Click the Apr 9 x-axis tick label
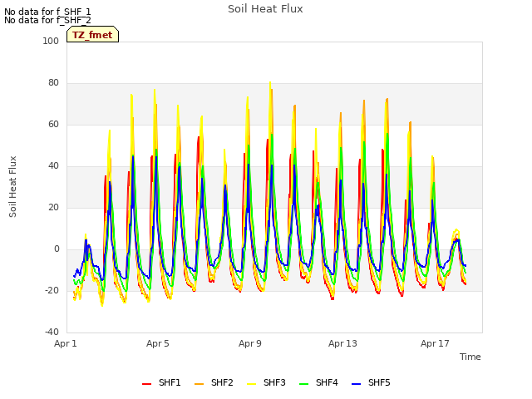 click(250, 343)
